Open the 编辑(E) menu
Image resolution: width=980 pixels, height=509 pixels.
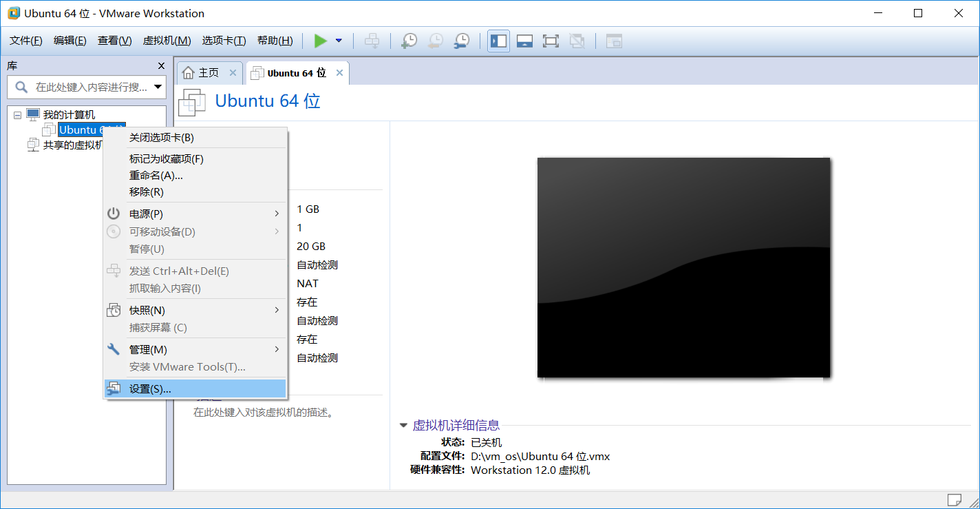pyautogui.click(x=70, y=41)
